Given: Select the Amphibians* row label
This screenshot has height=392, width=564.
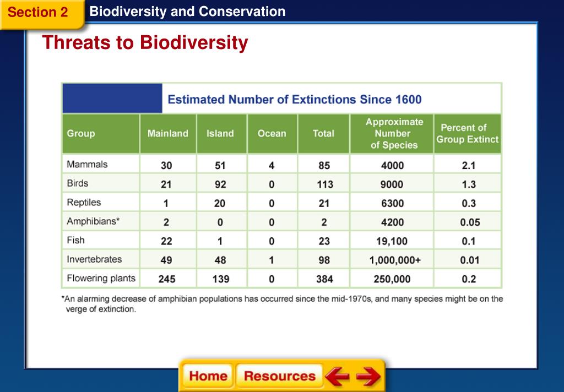Looking at the screenshot, I should coord(93,221).
